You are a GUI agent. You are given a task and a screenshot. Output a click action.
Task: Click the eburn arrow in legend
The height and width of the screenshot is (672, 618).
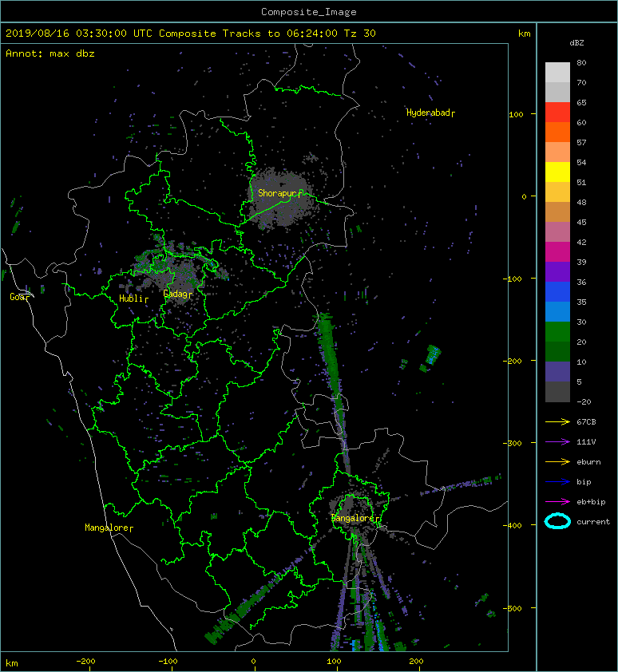pos(557,461)
